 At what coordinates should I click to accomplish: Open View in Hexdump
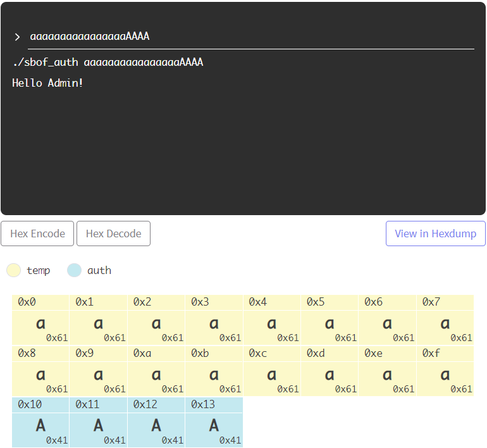pyautogui.click(x=435, y=233)
